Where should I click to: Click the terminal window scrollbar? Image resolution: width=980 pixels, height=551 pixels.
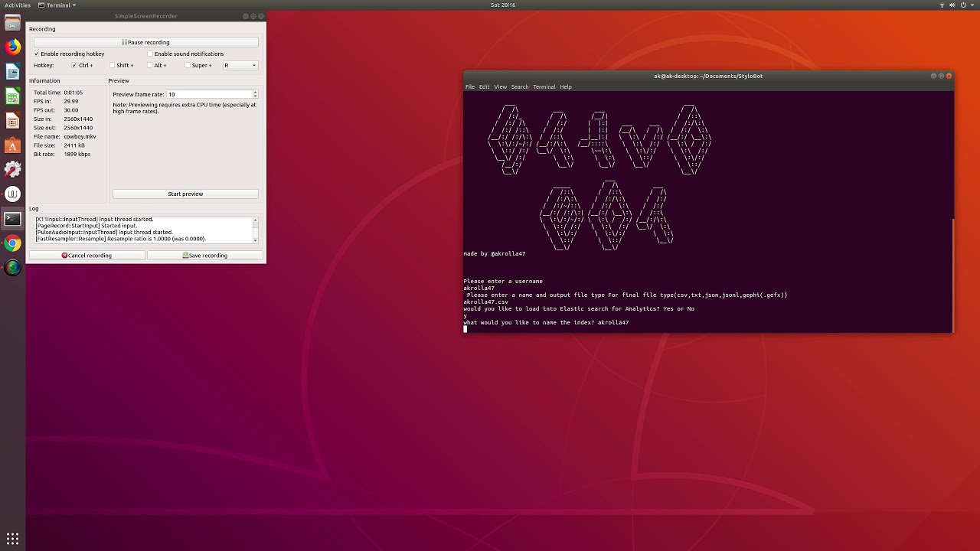pos(952,275)
